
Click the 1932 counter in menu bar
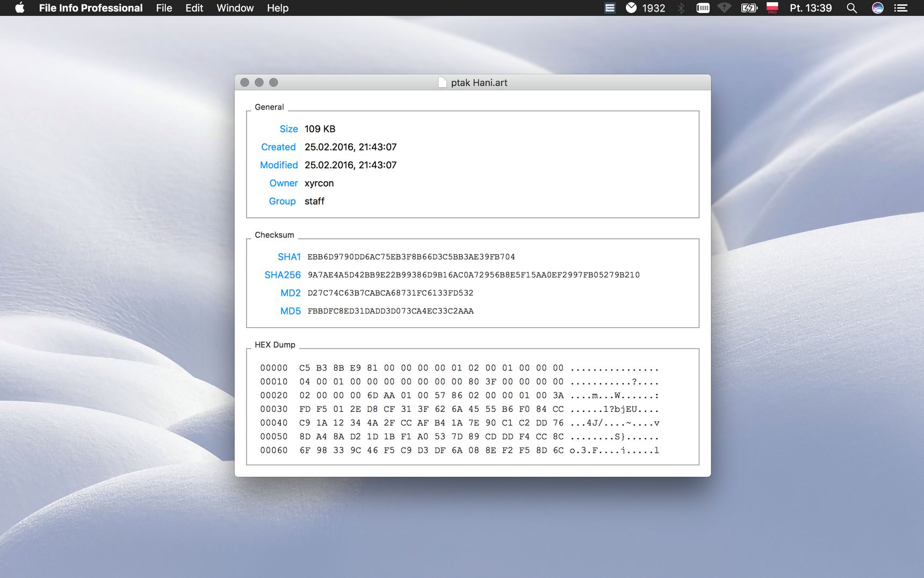click(x=653, y=8)
